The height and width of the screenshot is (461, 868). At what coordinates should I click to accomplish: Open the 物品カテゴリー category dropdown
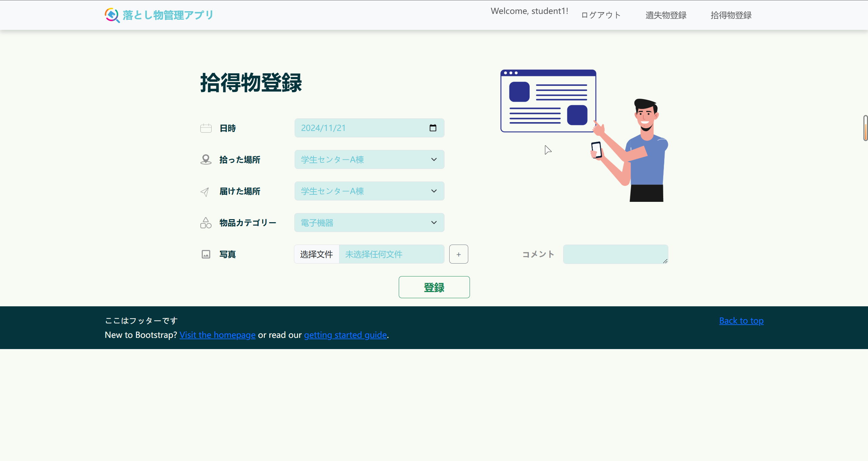(369, 223)
